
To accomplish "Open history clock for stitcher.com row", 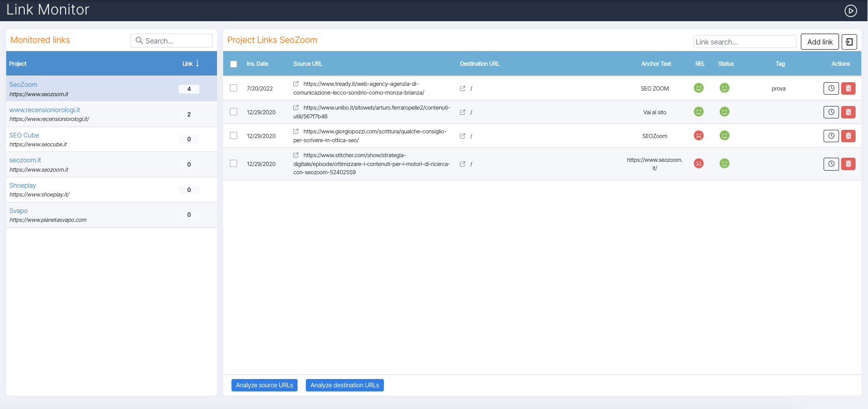I will coord(831,164).
